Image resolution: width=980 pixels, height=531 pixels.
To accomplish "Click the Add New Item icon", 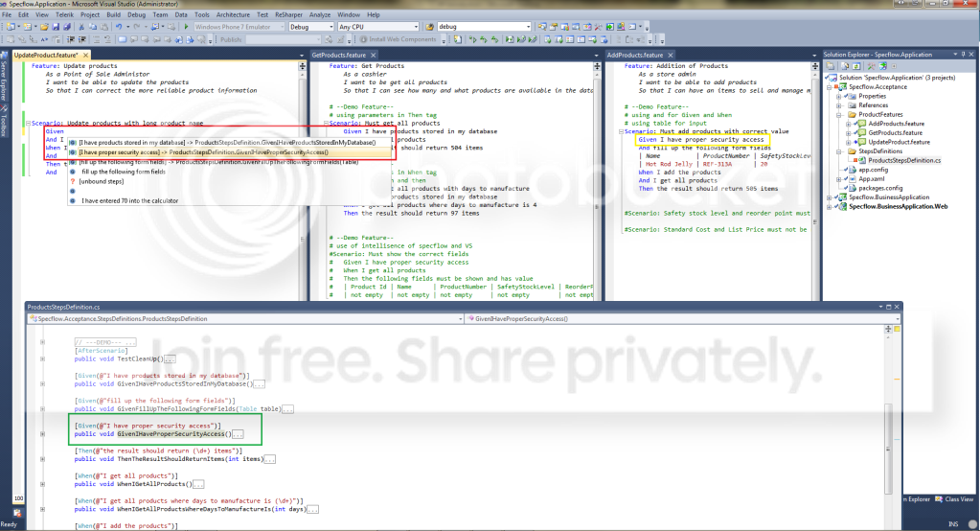I will click(x=28, y=27).
